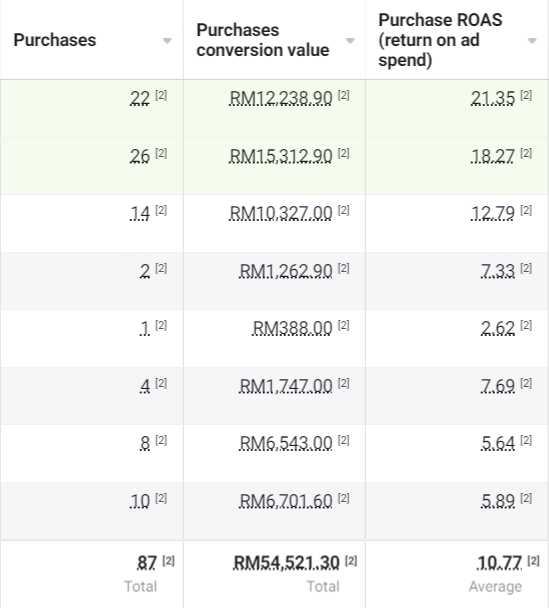Click the Purchases conversion value header
The image size is (549, 608).
coord(263,40)
